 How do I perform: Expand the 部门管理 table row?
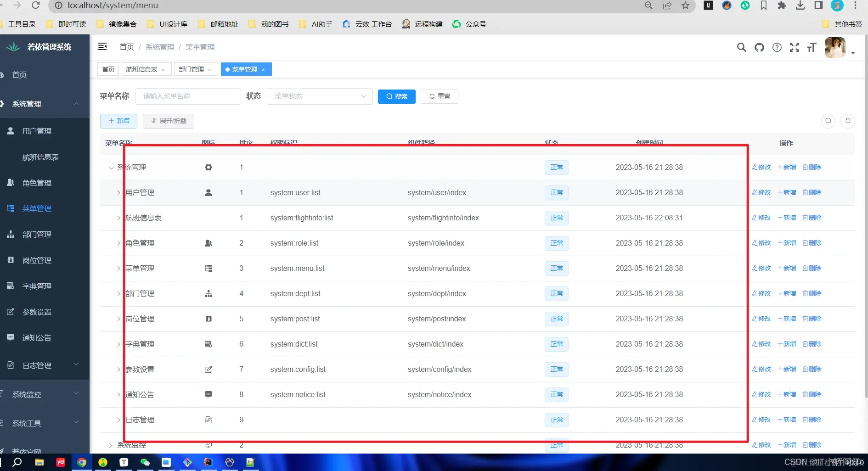tap(118, 294)
